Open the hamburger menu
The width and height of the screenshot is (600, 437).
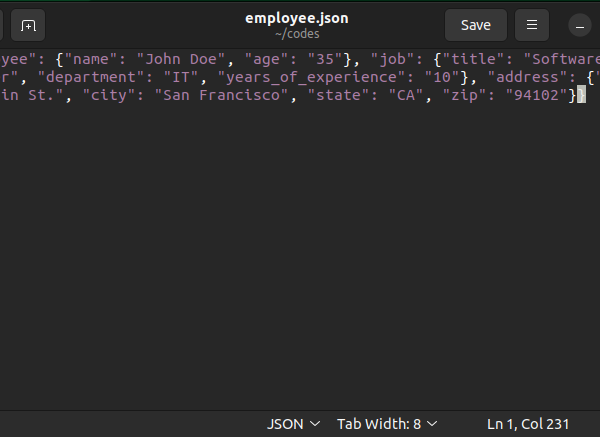click(x=532, y=25)
